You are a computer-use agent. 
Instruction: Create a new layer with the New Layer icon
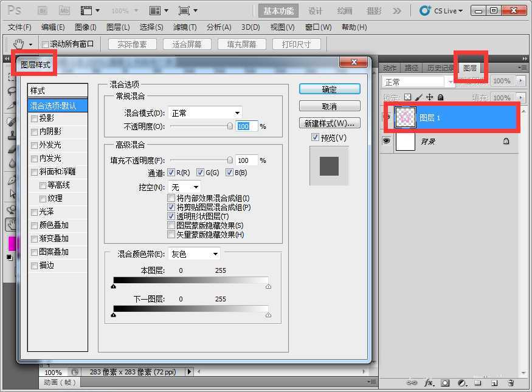494,383
